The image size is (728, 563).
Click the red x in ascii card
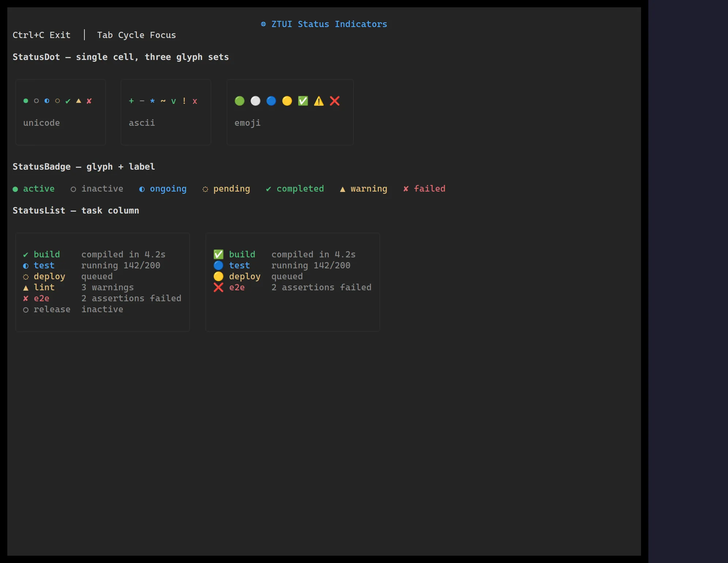click(x=195, y=101)
